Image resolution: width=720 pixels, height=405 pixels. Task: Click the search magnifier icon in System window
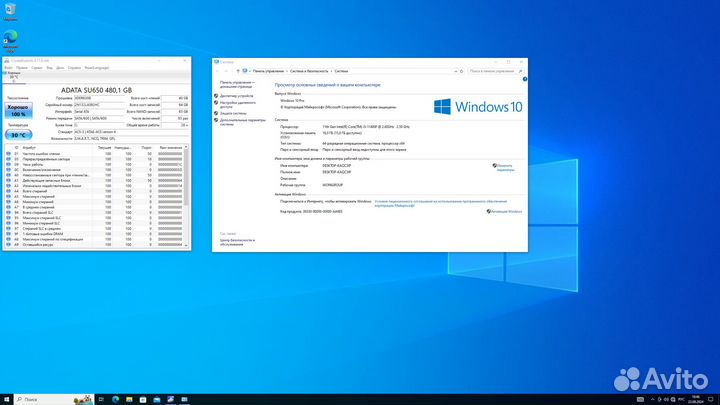pos(520,71)
